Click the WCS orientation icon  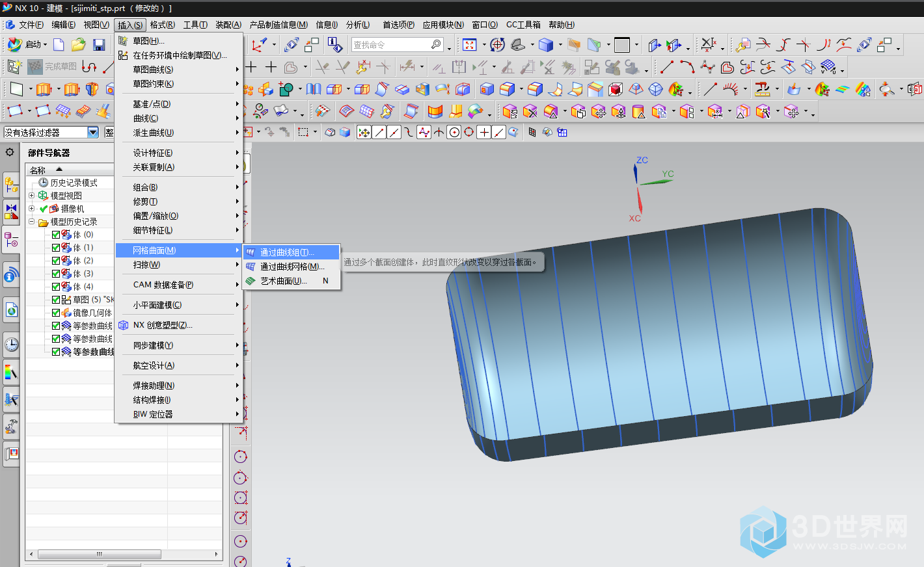[x=259, y=44]
